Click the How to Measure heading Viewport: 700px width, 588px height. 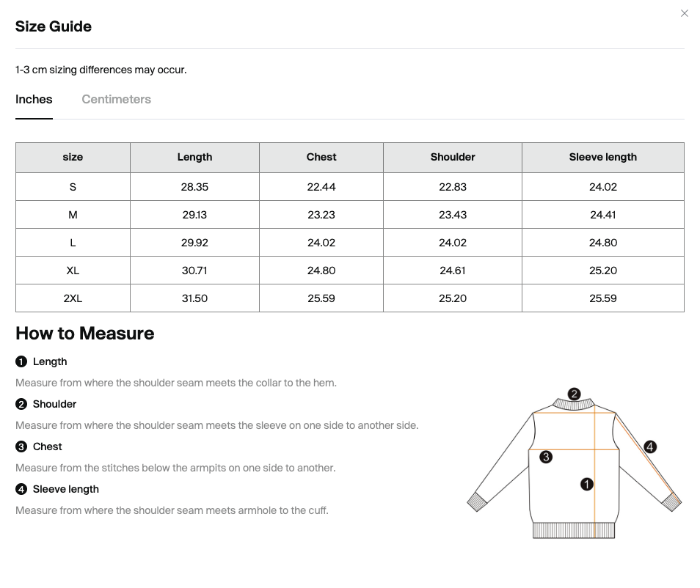click(85, 334)
